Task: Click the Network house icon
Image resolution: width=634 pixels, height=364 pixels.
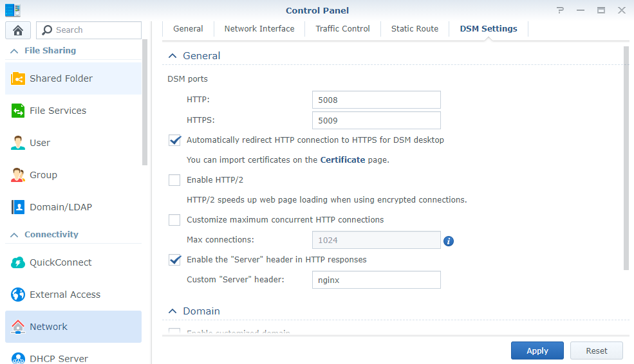Action: coord(18,327)
